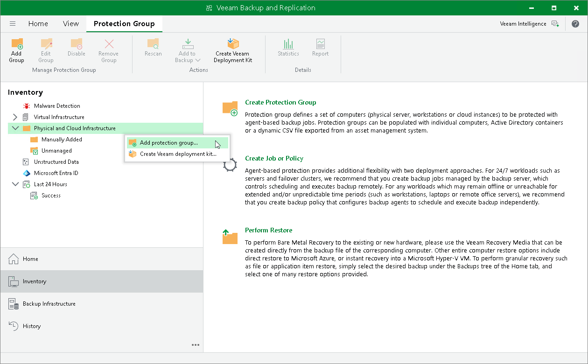Screen dimensions: 588x364
Task: Open the hamburger main menu
Action: pyautogui.click(x=13, y=24)
